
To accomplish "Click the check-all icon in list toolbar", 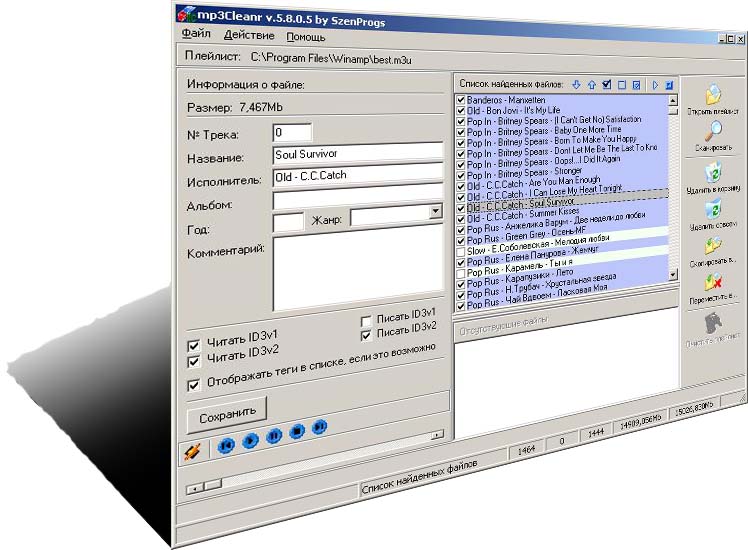I will pos(607,85).
